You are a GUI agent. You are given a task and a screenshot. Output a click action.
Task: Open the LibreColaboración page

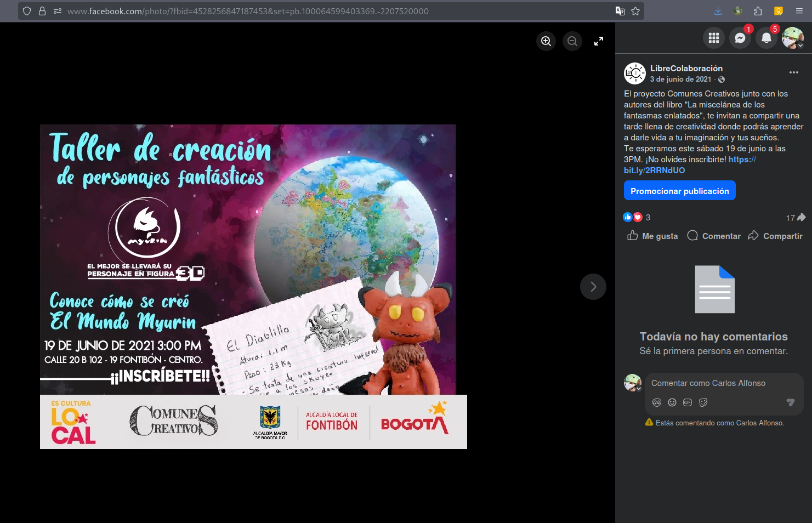pyautogui.click(x=686, y=69)
